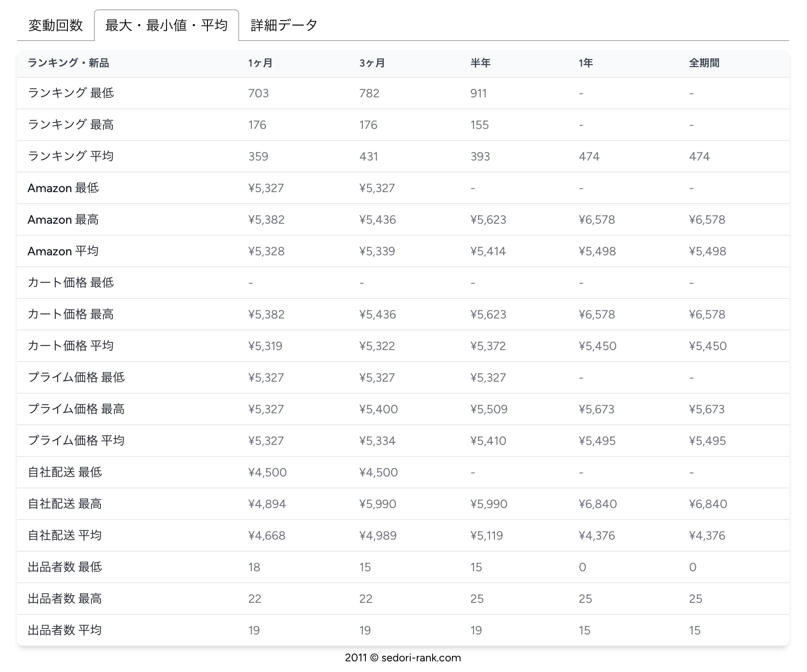Select the ランキング 平均 row label
The width and height of the screenshot is (807, 672).
coord(71,156)
